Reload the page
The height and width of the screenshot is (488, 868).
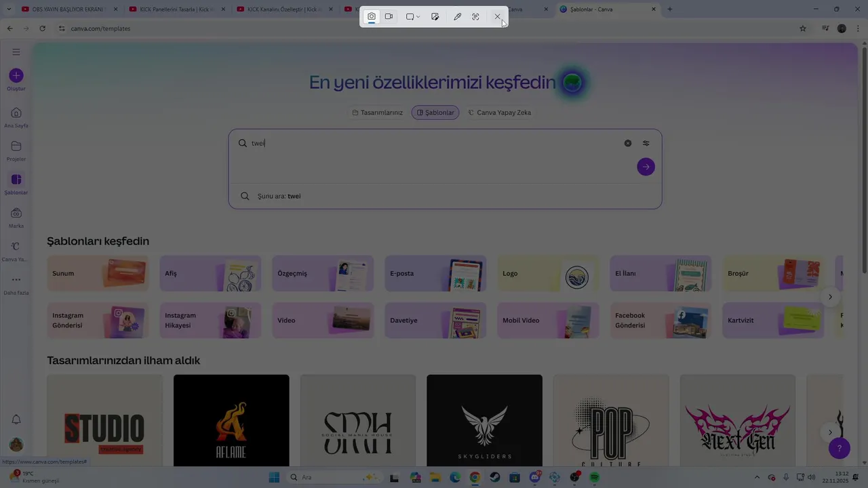pos(42,28)
